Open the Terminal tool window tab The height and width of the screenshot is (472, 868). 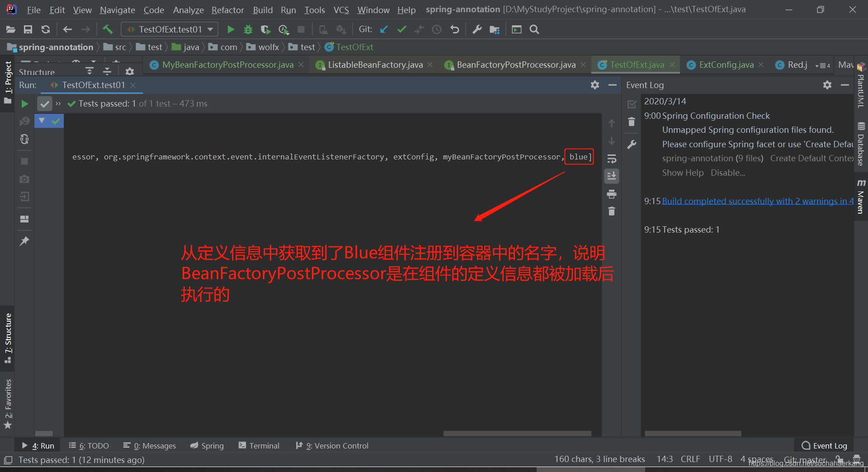pyautogui.click(x=259, y=446)
